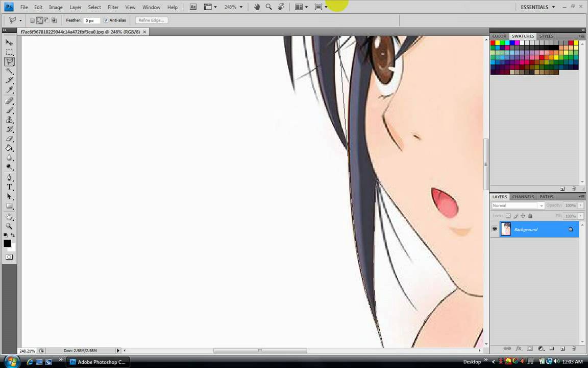Viewport: 588px width, 368px height.
Task: Select the Type tool
Action: pyautogui.click(x=9, y=187)
